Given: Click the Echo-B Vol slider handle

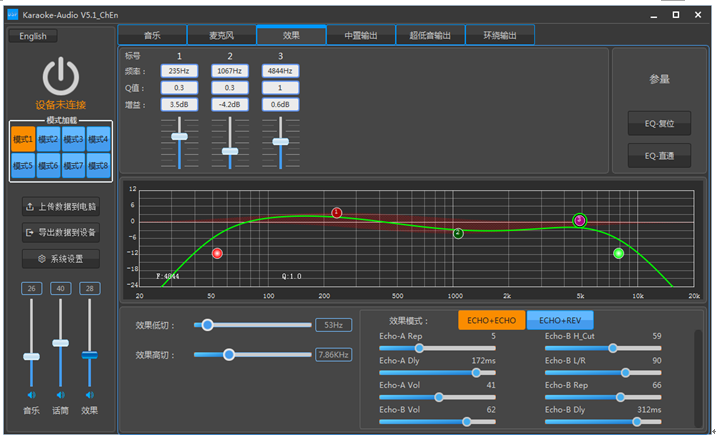Looking at the screenshot, I should [467, 422].
